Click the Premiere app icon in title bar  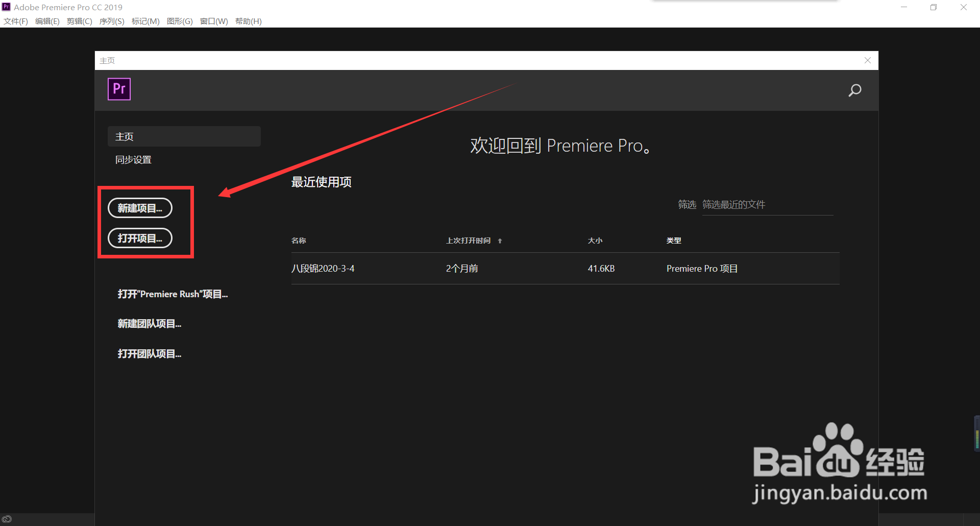[x=6, y=7]
